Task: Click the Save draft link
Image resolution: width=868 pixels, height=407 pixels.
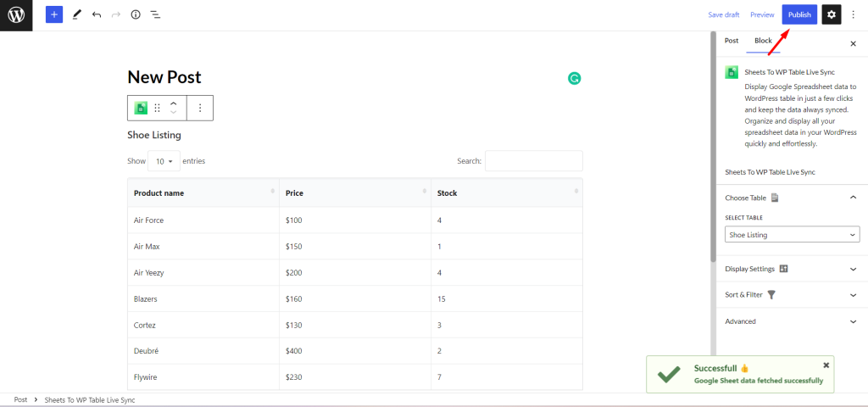Action: (724, 15)
